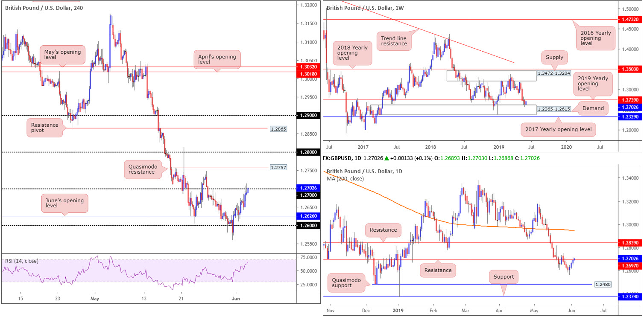
Task: Select the blue 1.26260 price label
Action: (x=308, y=216)
